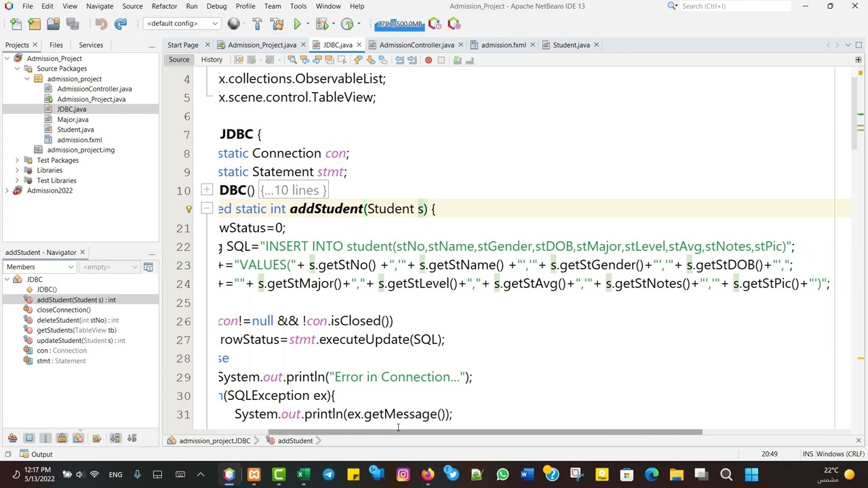Viewport: 868px width, 488px height.
Task: Open the empty filter dropdown in Navigator
Action: click(108, 267)
